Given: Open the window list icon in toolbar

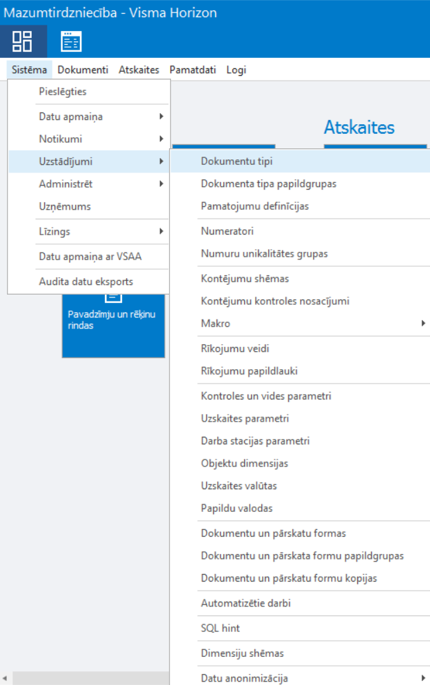Looking at the screenshot, I should click(71, 42).
